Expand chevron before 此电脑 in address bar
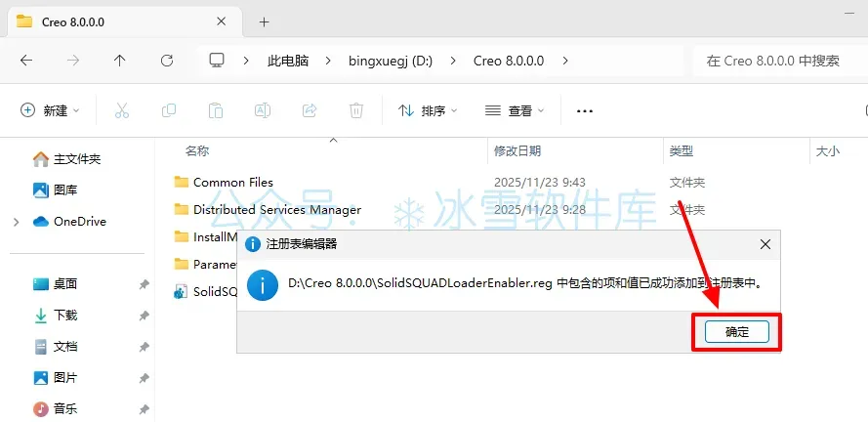This screenshot has width=868, height=422. tap(246, 61)
